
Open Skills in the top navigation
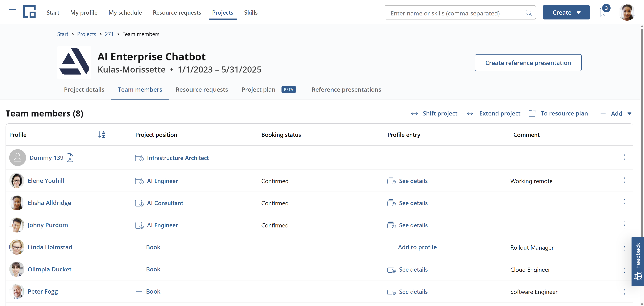point(251,12)
